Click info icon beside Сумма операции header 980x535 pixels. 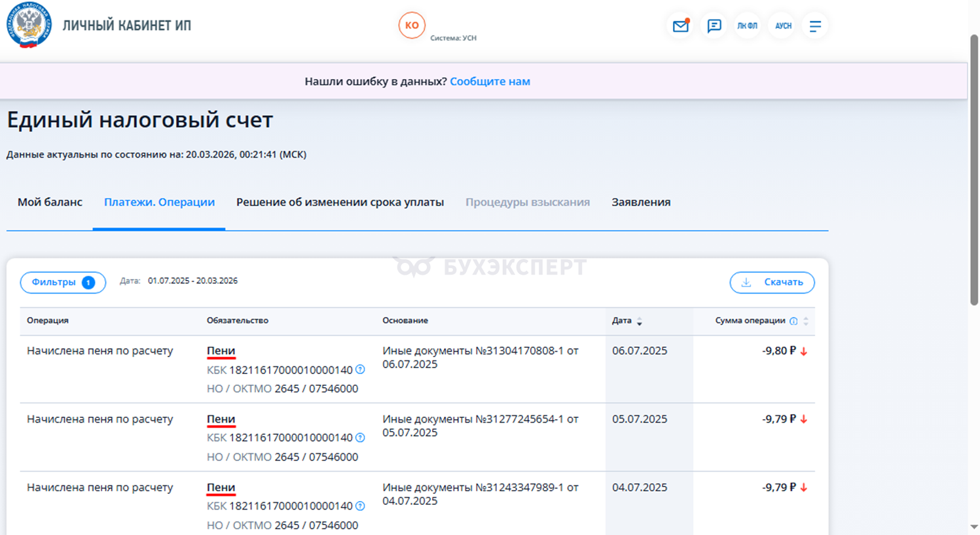793,321
